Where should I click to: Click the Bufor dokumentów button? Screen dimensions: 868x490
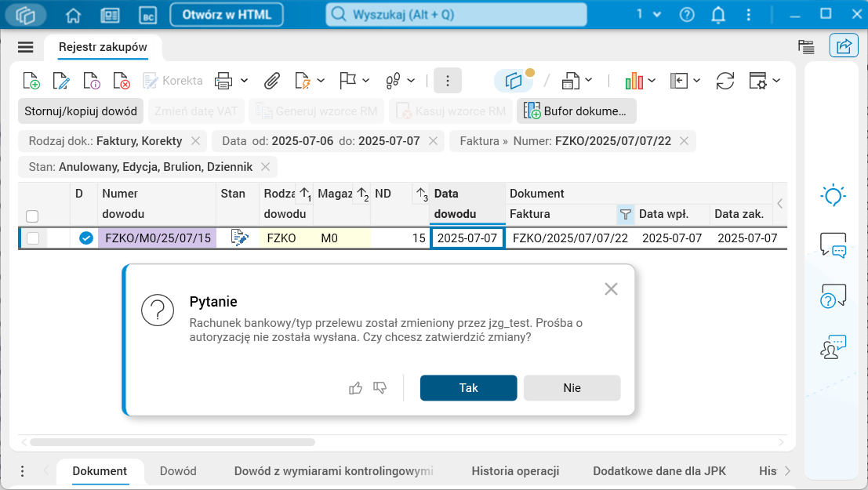[x=576, y=111]
